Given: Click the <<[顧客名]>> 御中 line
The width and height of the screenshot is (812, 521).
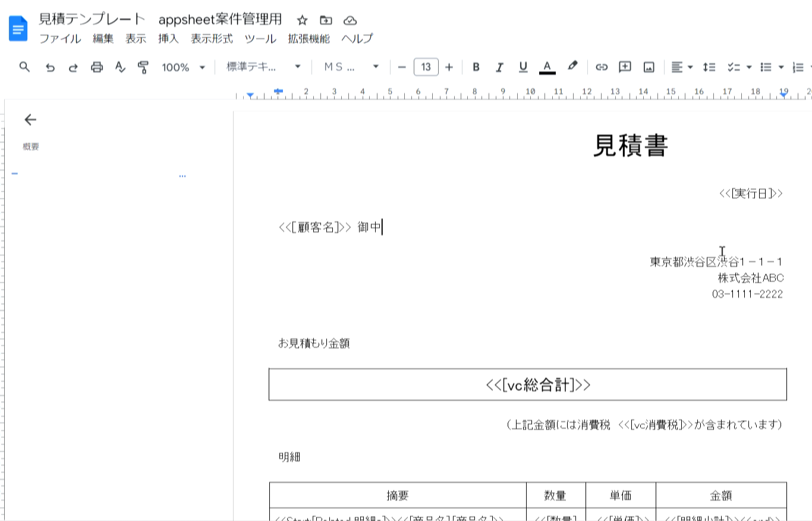Looking at the screenshot, I should pyautogui.click(x=330, y=227).
